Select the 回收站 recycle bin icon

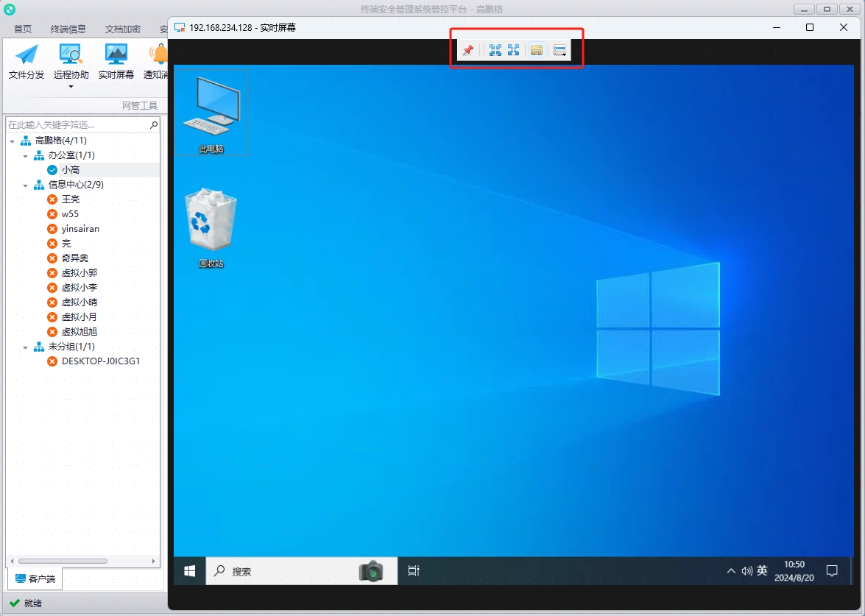point(211,227)
